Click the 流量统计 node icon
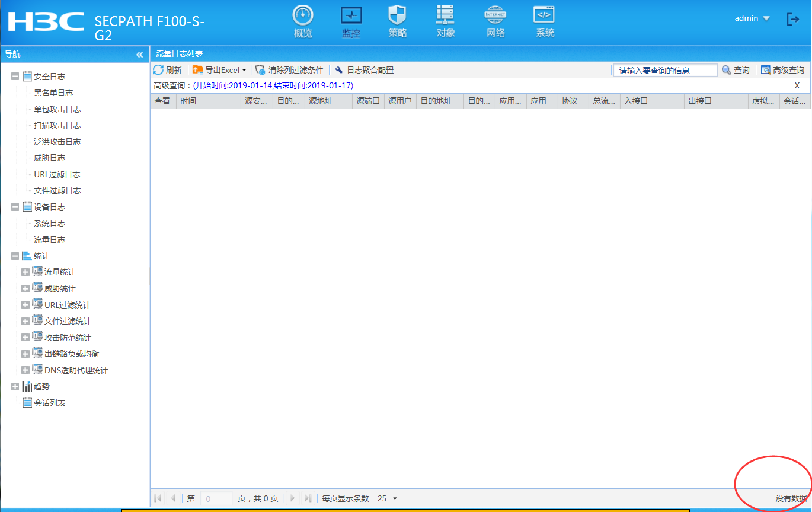 coord(37,272)
